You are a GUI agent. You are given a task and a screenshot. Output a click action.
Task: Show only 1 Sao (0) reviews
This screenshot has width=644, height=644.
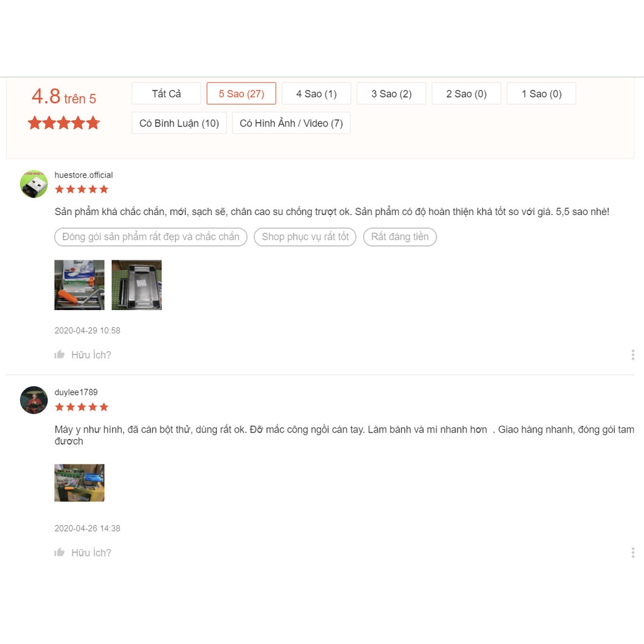[x=541, y=94]
